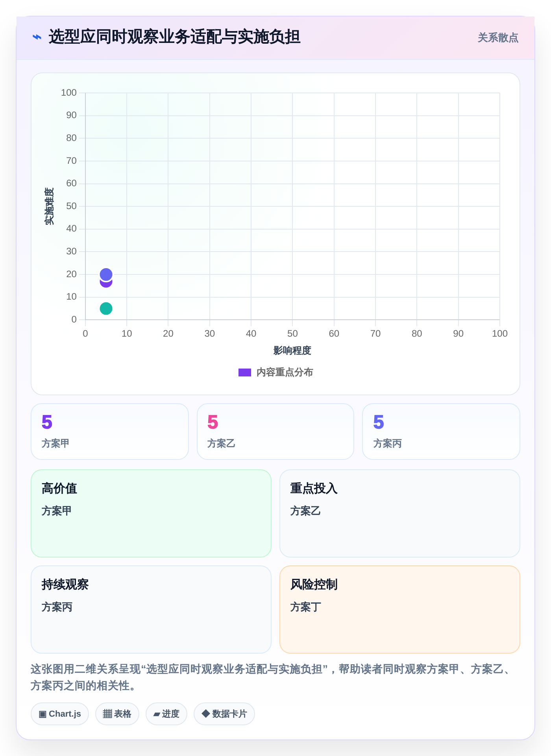The image size is (551, 756).
Task: Select the 持续观察 quadrant card
Action: tap(151, 610)
